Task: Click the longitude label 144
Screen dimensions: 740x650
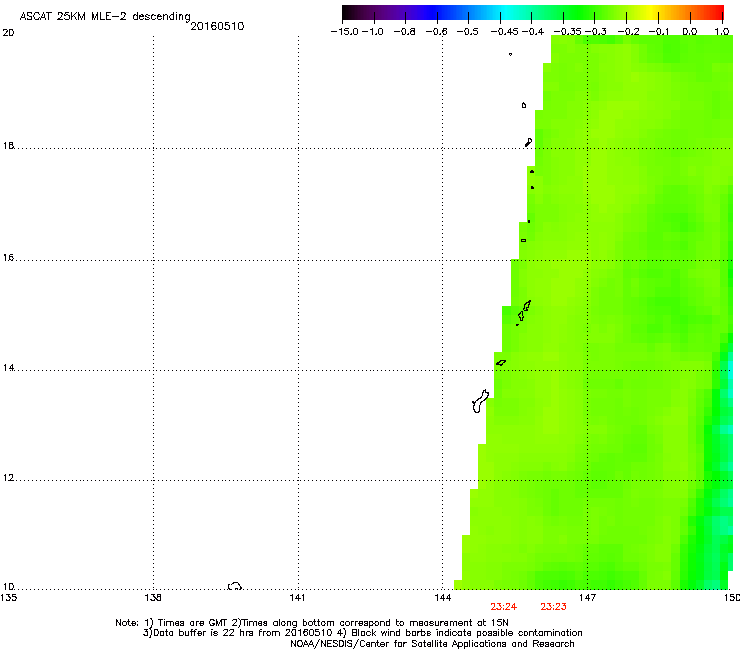Action: [x=442, y=598]
